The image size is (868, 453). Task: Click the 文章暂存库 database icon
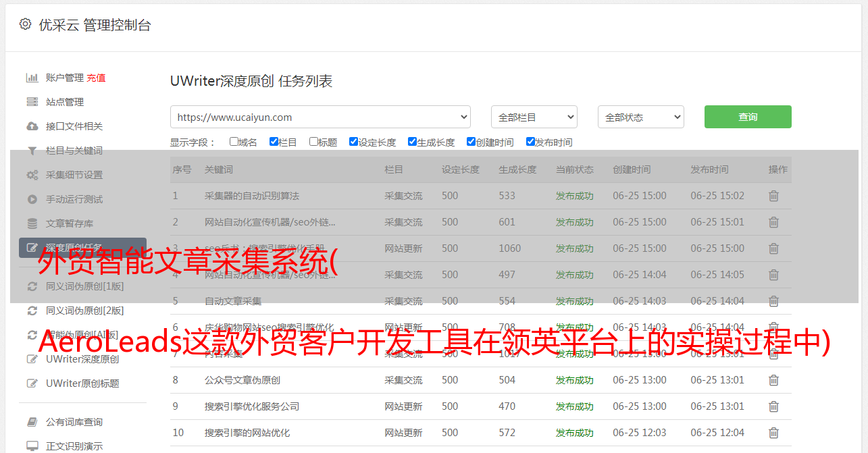[x=32, y=223]
